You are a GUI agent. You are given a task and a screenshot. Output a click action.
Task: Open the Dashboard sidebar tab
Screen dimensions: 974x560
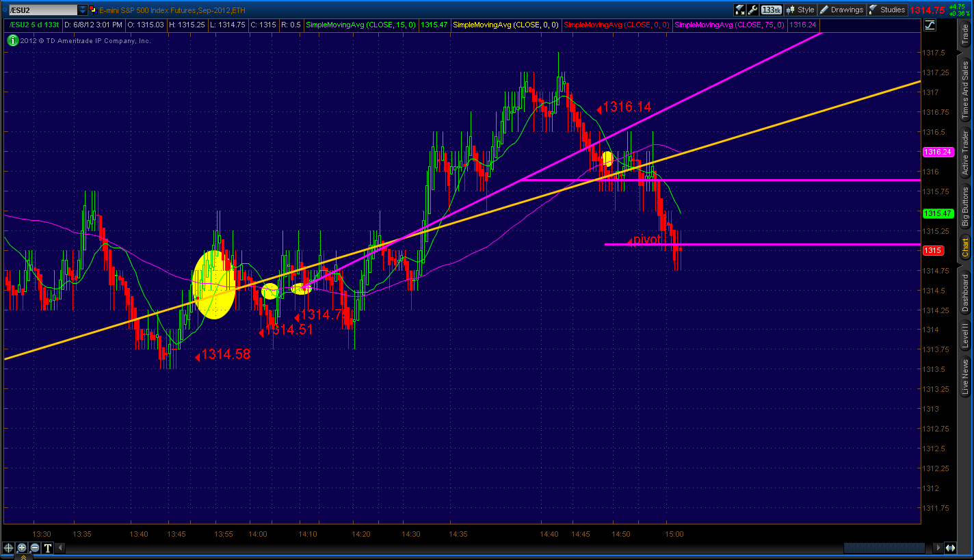coord(965,293)
